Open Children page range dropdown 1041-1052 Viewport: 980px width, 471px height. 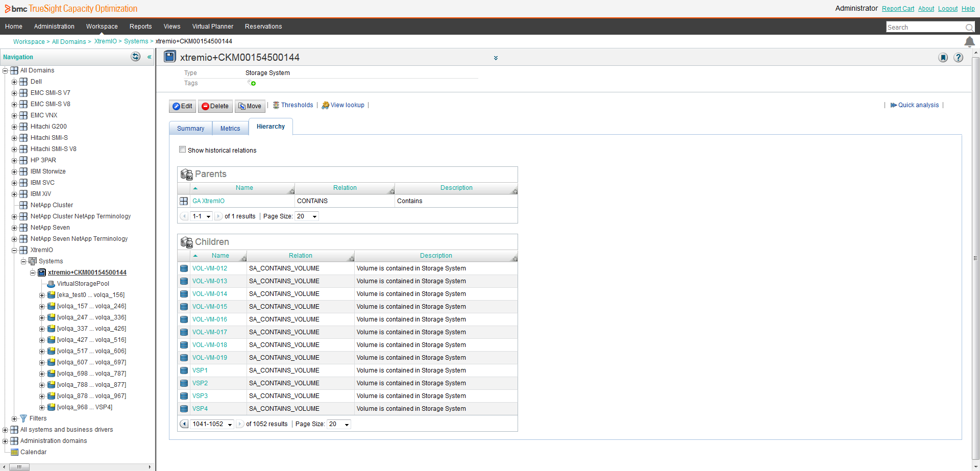click(x=212, y=424)
